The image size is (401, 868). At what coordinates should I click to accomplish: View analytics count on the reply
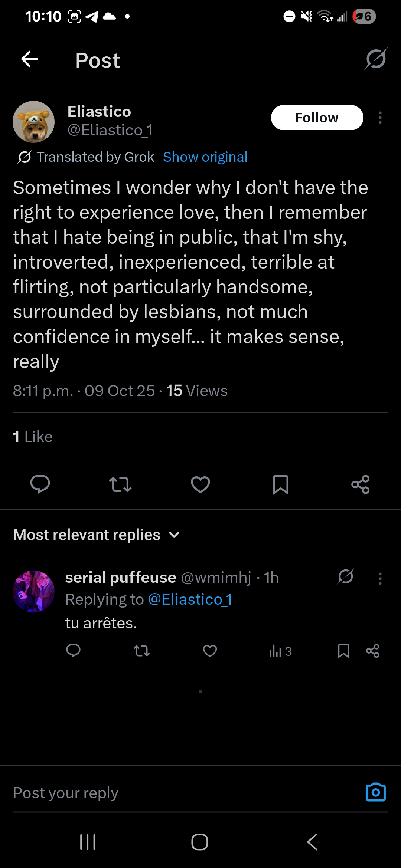tap(280, 651)
